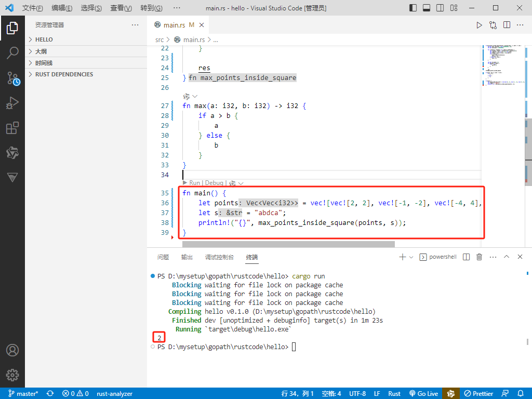Switch to the 调试控制台 debug console tab

point(219,257)
